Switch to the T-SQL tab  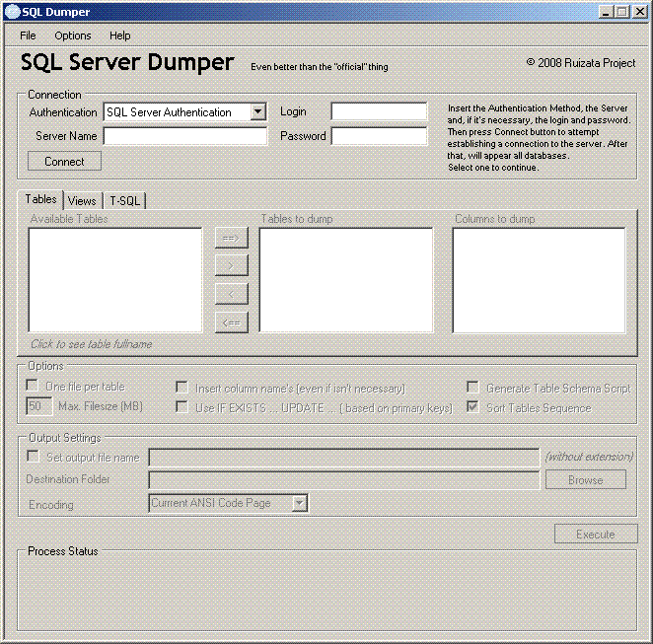[x=124, y=201]
